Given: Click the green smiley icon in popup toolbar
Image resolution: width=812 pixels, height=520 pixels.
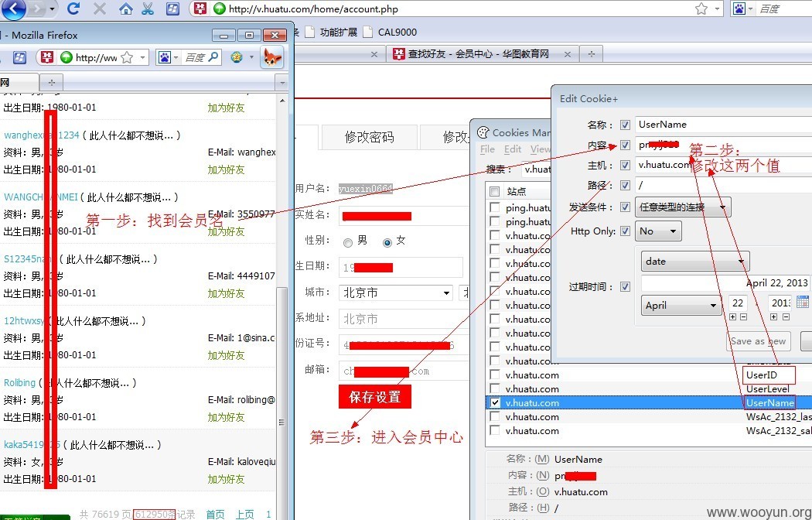Looking at the screenshot, I should pos(237,57).
